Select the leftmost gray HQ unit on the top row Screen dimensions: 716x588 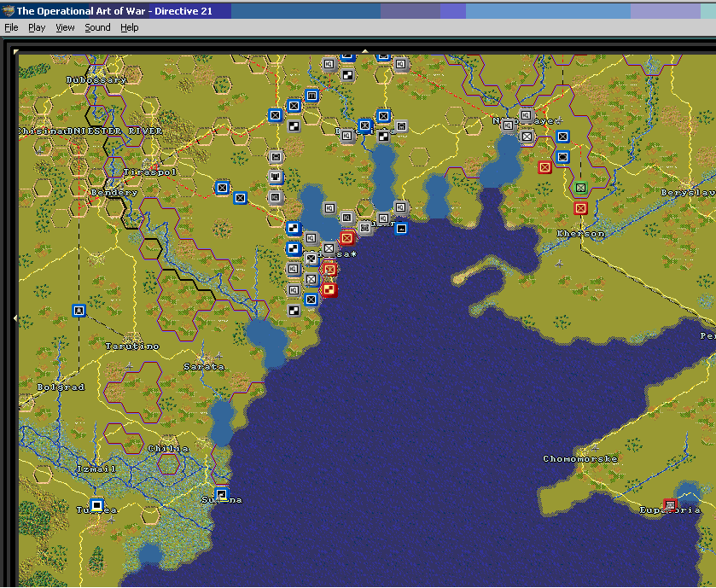click(x=329, y=64)
